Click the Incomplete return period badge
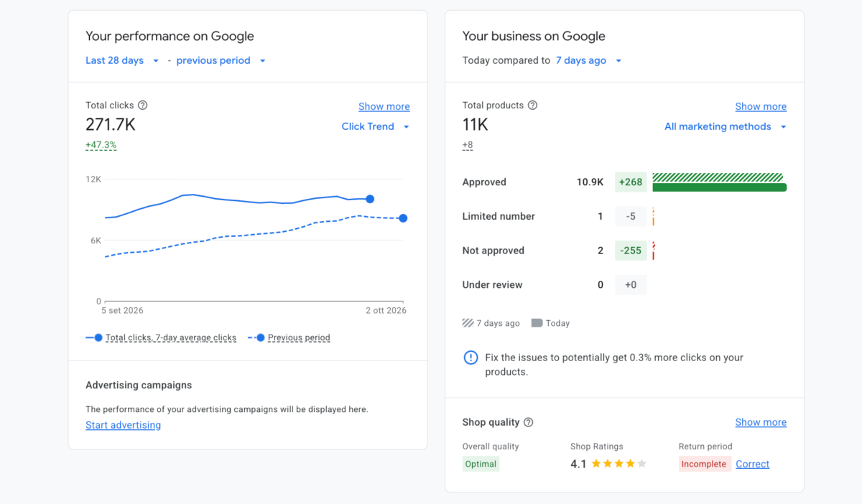The image size is (862, 504). (704, 464)
